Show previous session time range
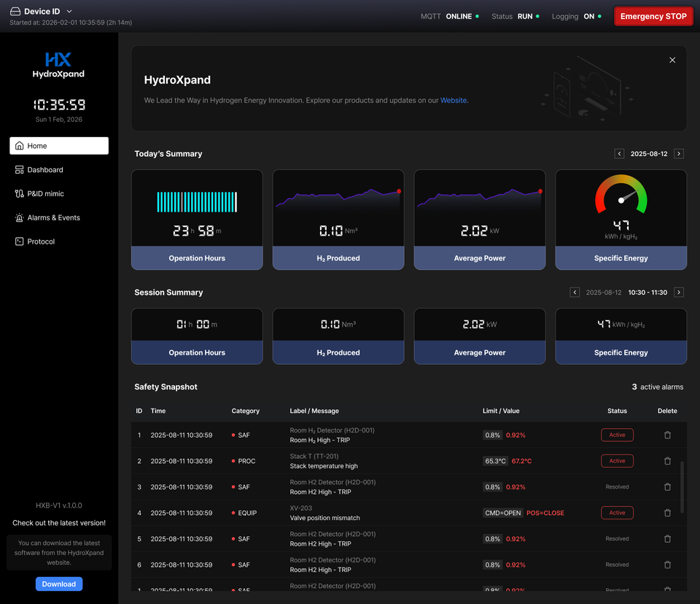Viewport: 700px width, 604px height. click(x=575, y=293)
